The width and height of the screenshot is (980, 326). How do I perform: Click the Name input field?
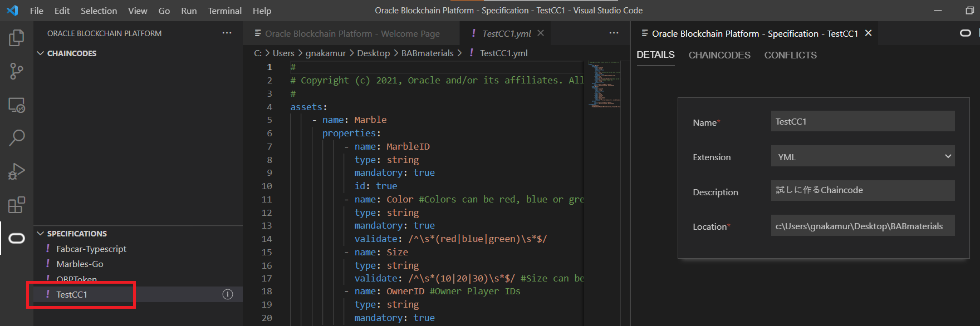point(863,121)
